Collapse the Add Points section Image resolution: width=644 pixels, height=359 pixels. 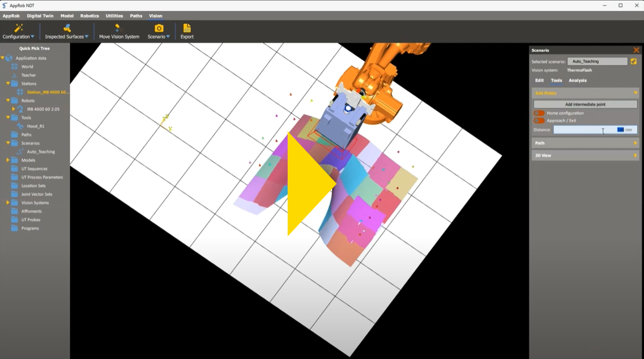(x=636, y=93)
